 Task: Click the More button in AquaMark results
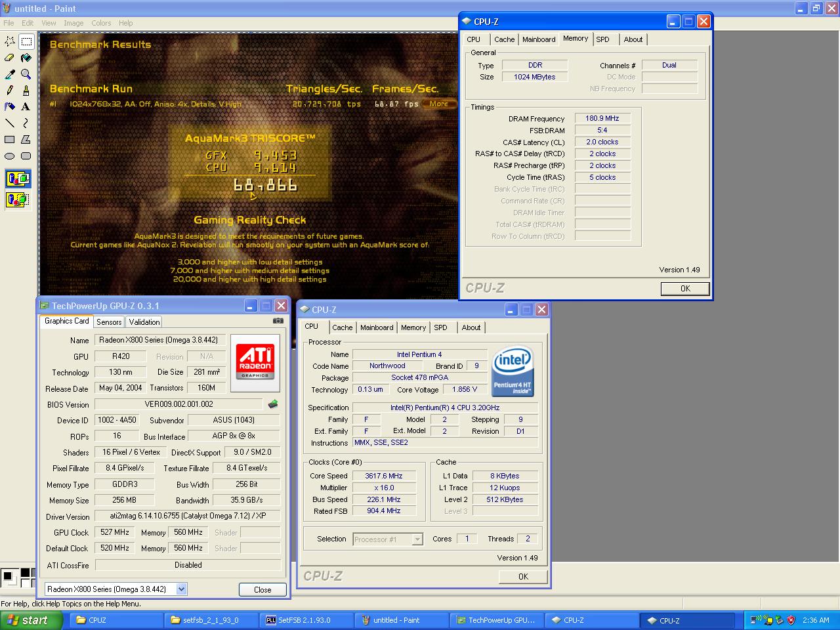439,104
